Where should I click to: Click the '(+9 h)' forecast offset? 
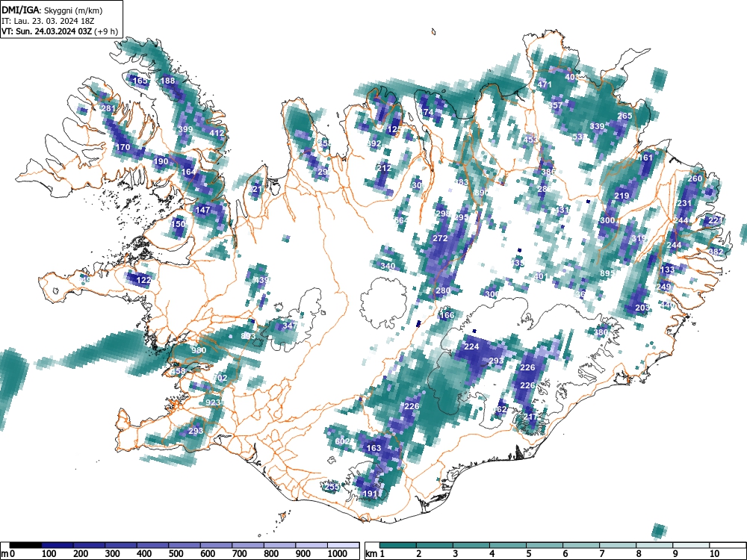click(x=106, y=31)
